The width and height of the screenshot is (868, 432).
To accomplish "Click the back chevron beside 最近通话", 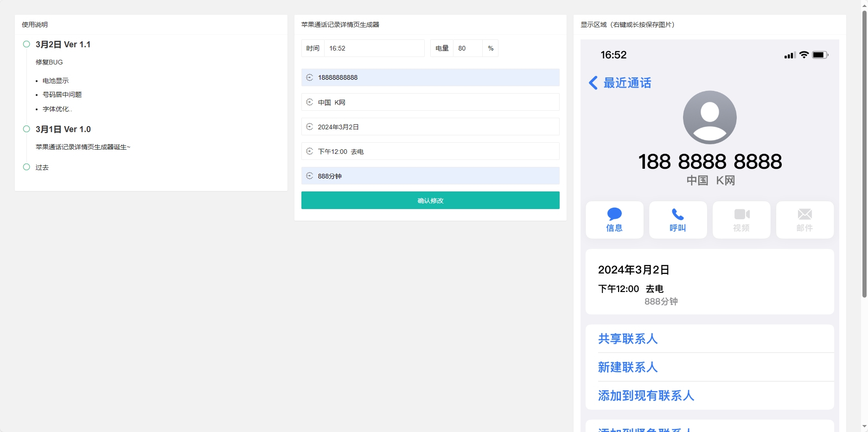I will 593,83.
